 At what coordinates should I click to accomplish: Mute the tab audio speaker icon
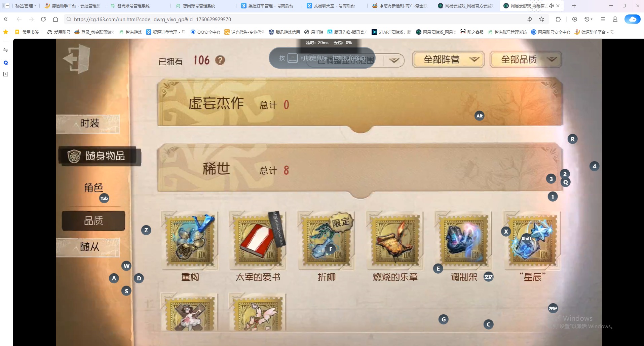click(551, 6)
